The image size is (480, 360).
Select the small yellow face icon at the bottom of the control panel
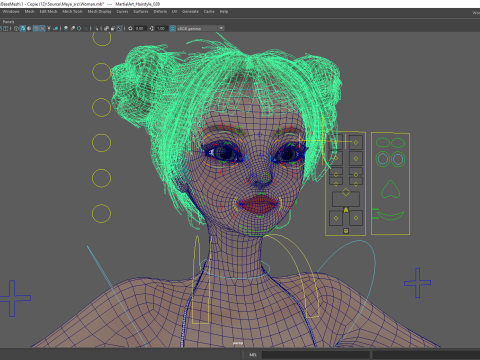(x=346, y=231)
